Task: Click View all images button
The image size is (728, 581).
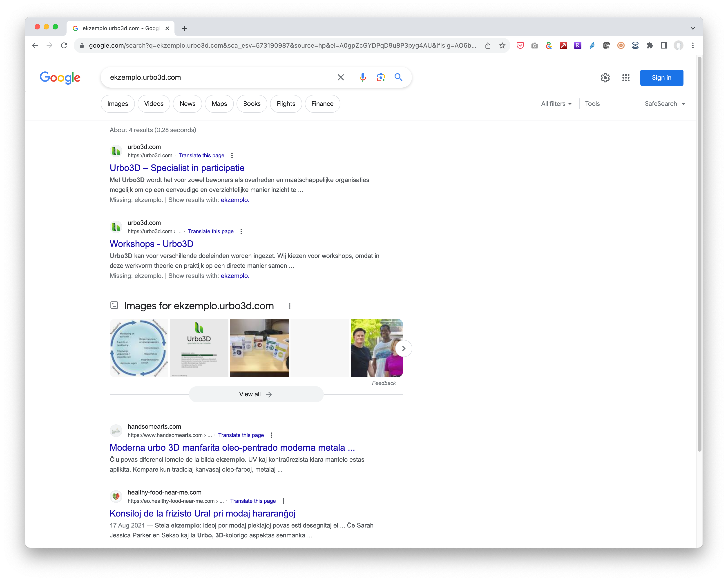Action: coord(256,394)
